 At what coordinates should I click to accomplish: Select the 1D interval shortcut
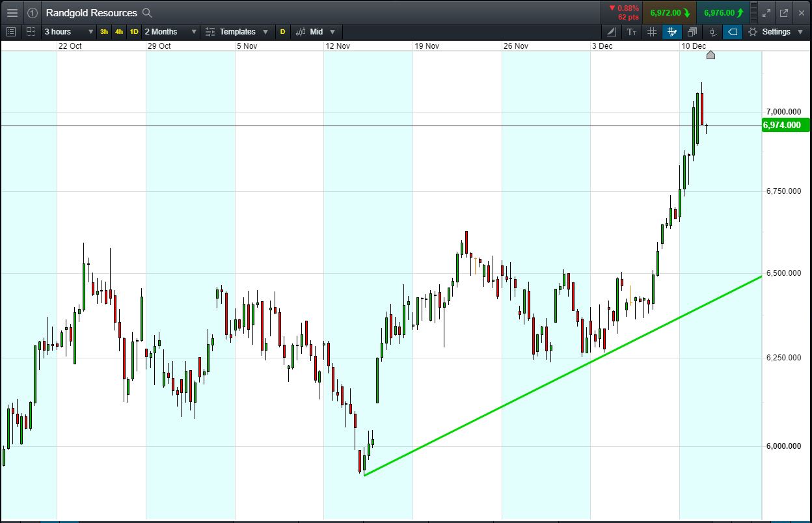134,31
